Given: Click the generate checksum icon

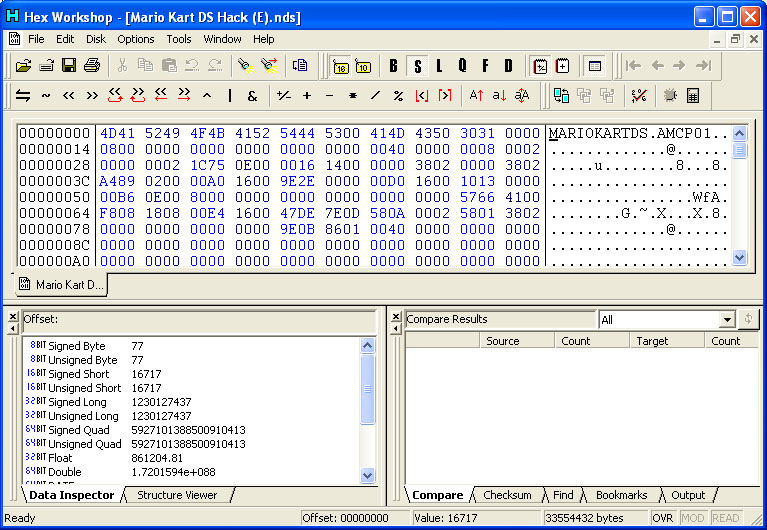Looking at the screenshot, I should pos(639,95).
